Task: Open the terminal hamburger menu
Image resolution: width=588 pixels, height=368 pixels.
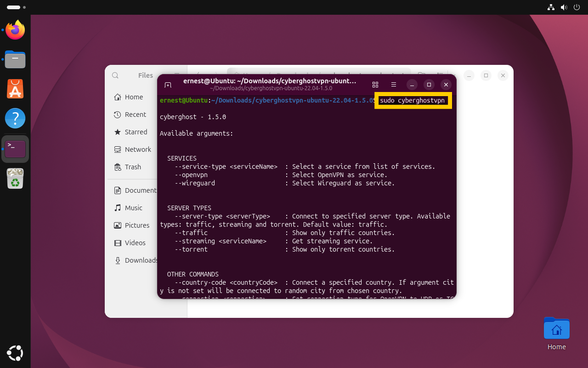Action: (x=394, y=85)
